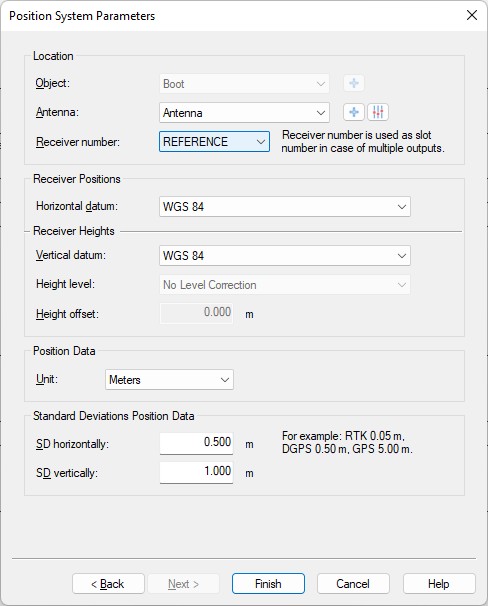488x606 pixels.
Task: Open the Antenna dropdown
Action: pos(244,112)
